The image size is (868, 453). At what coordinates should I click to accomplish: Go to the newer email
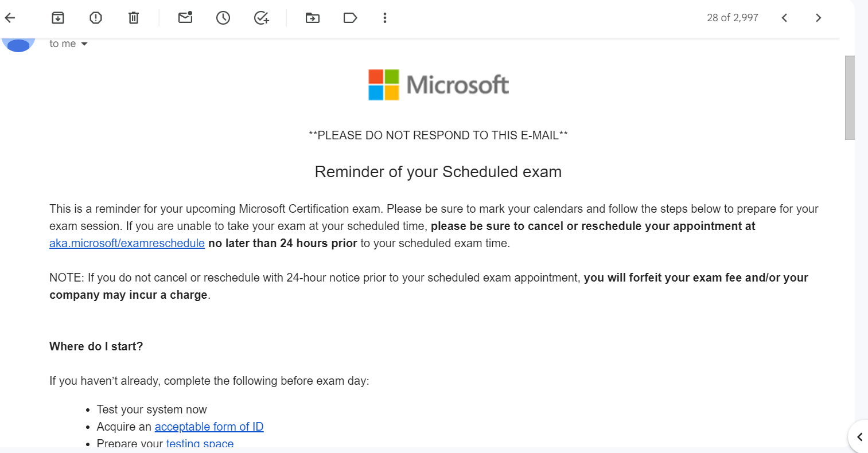pyautogui.click(x=784, y=18)
